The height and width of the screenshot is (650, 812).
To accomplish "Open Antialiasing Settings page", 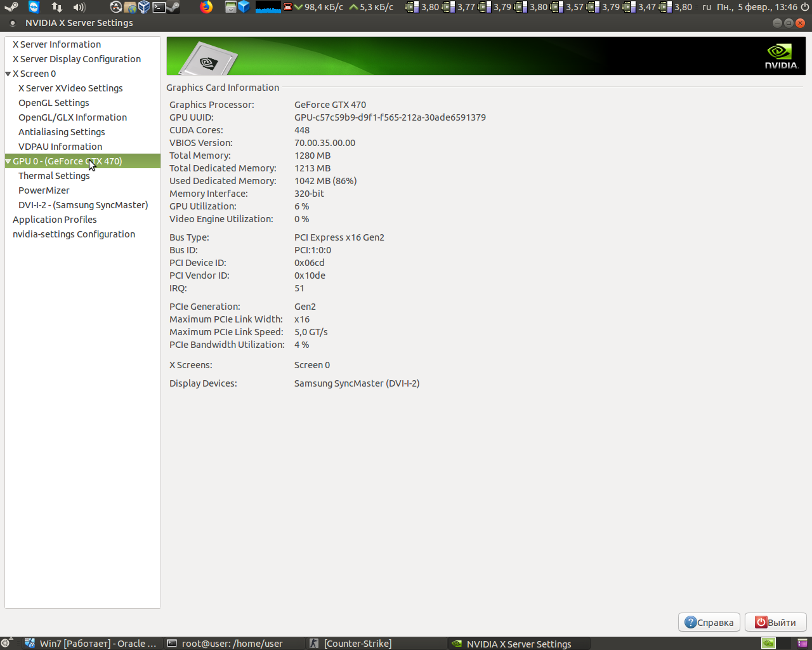I will (62, 132).
